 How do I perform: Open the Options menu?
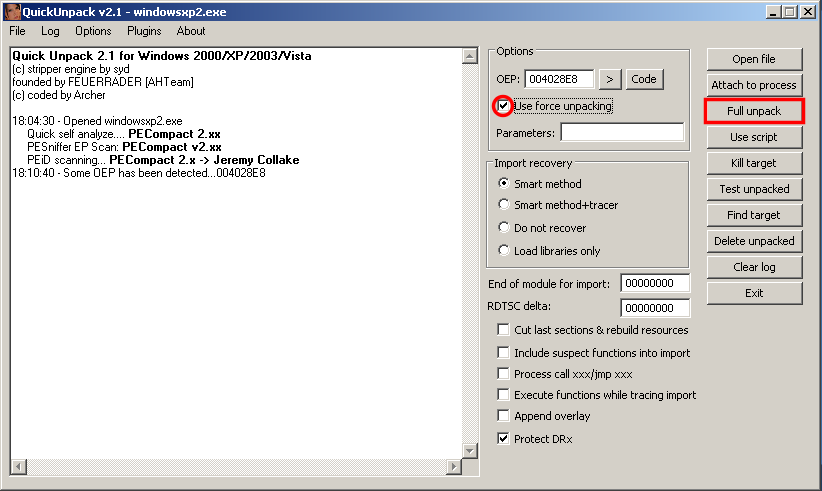pos(93,31)
